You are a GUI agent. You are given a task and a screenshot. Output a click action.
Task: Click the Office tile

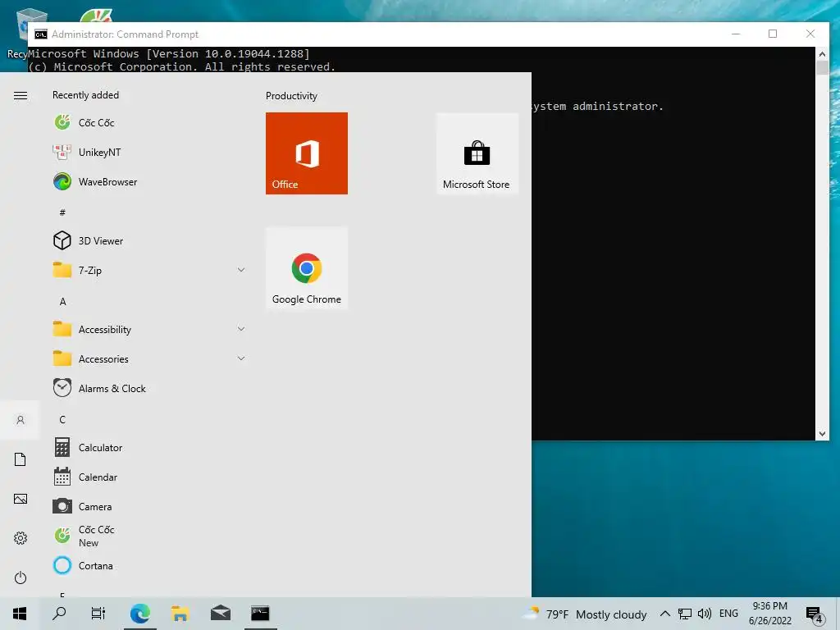coord(307,153)
